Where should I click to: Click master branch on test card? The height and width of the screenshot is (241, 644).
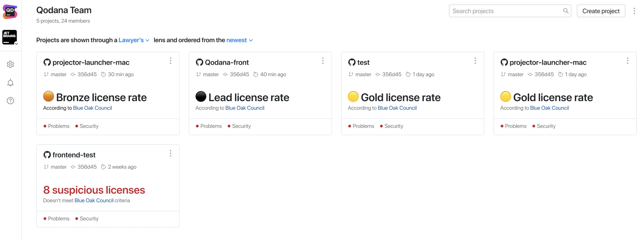tap(363, 74)
